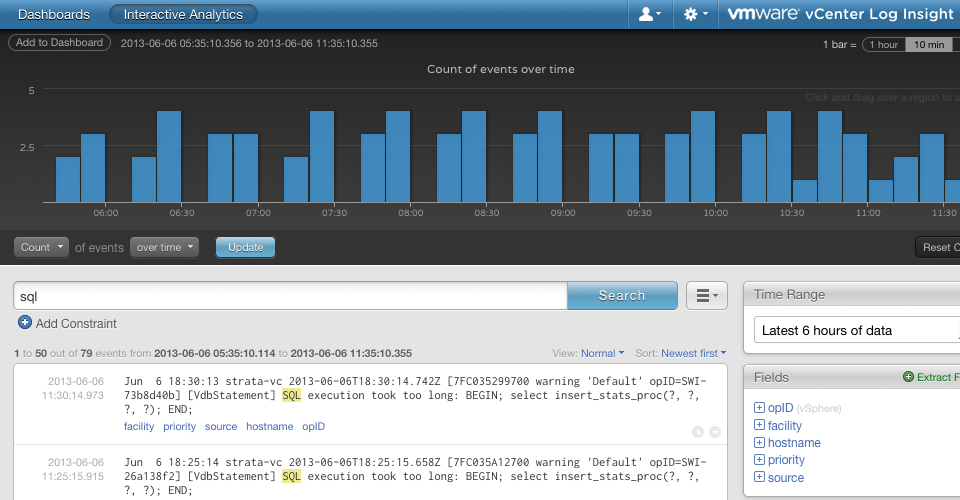Click the Update chart button
The width and height of the screenshot is (960, 500).
(245, 247)
